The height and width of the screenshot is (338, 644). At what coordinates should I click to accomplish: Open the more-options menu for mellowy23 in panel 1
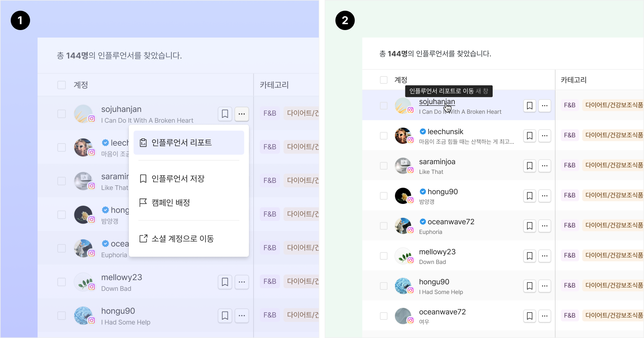point(242,282)
